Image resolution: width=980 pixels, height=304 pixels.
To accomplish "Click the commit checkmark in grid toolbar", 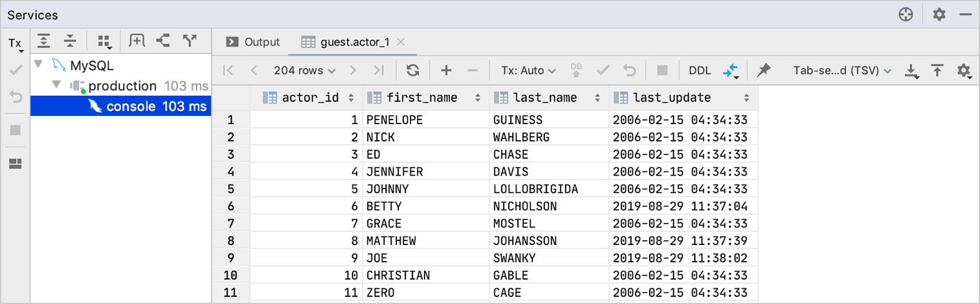I will tap(603, 70).
